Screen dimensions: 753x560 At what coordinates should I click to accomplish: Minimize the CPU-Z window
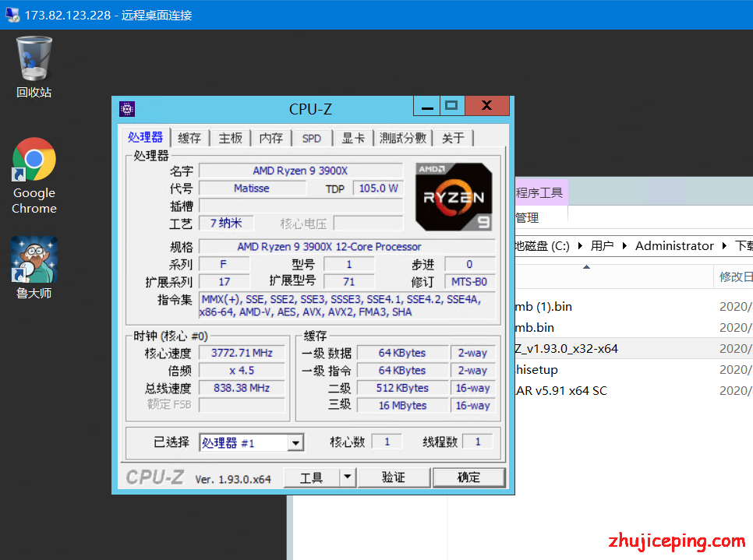tap(427, 106)
